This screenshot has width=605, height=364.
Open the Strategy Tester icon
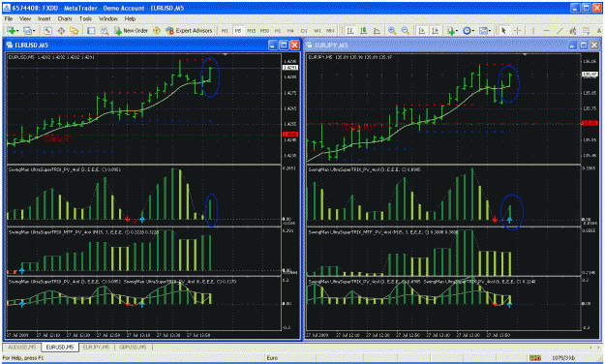pyautogui.click(x=105, y=30)
